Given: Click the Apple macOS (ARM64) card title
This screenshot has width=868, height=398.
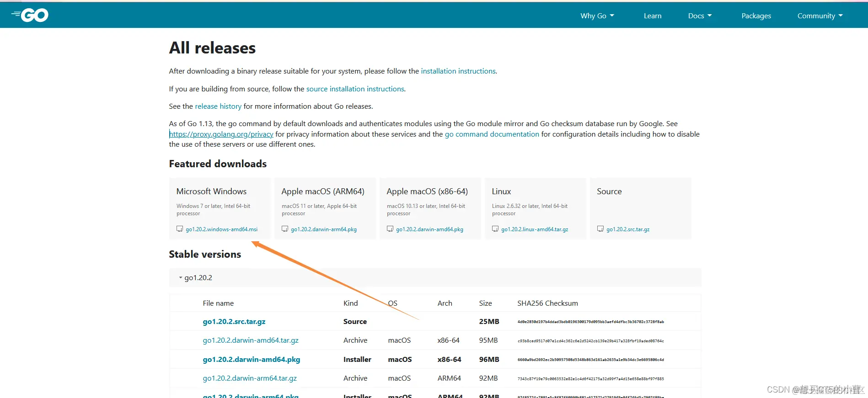Looking at the screenshot, I should click(x=323, y=191).
